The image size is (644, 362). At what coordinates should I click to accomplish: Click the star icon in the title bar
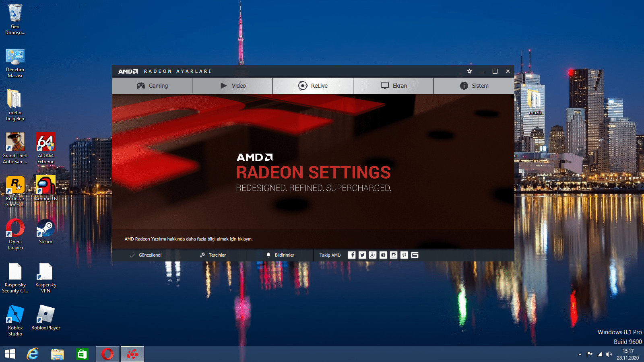[469, 71]
